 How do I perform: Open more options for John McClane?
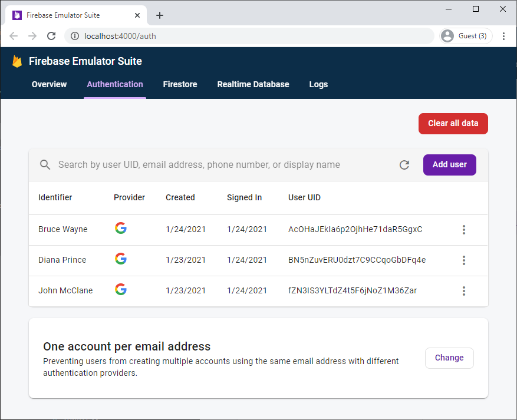tap(464, 291)
